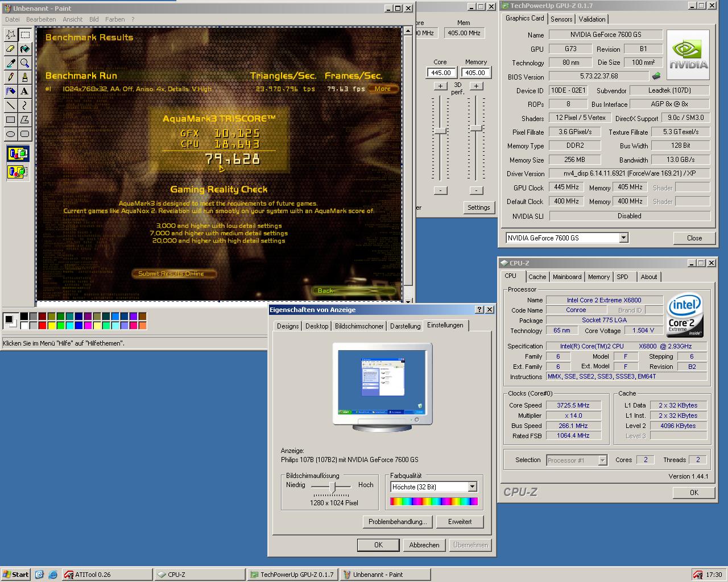This screenshot has height=582, width=728.
Task: Select the Pencil tool in Paint
Action: 10,77
